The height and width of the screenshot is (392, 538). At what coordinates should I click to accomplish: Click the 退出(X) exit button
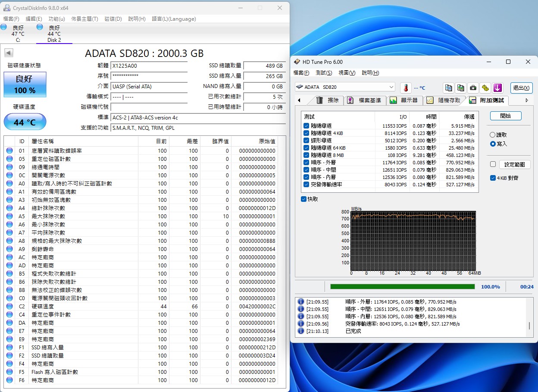tap(521, 88)
